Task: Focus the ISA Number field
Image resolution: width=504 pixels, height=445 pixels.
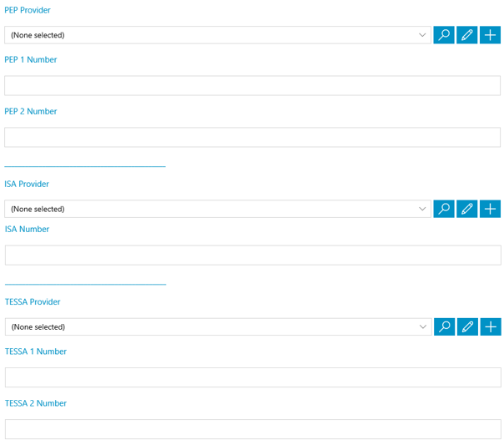Action: 253,255
